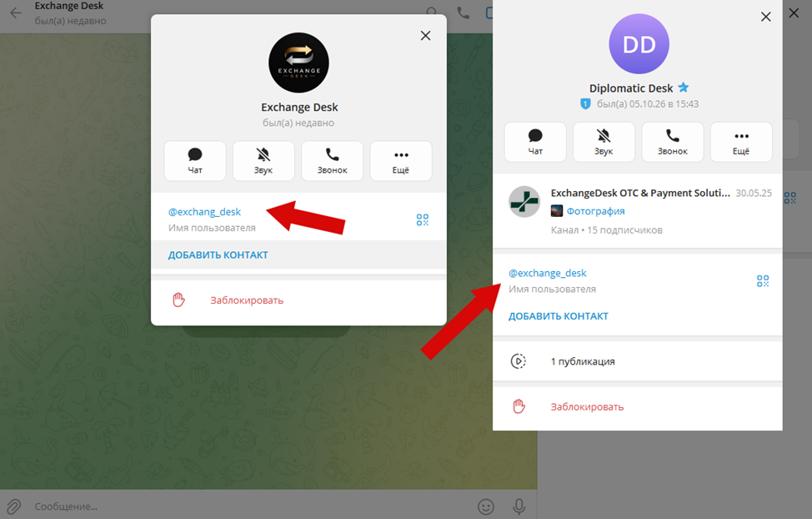Show QR code for @exchang_desk
This screenshot has width=812, height=519.
tap(423, 219)
